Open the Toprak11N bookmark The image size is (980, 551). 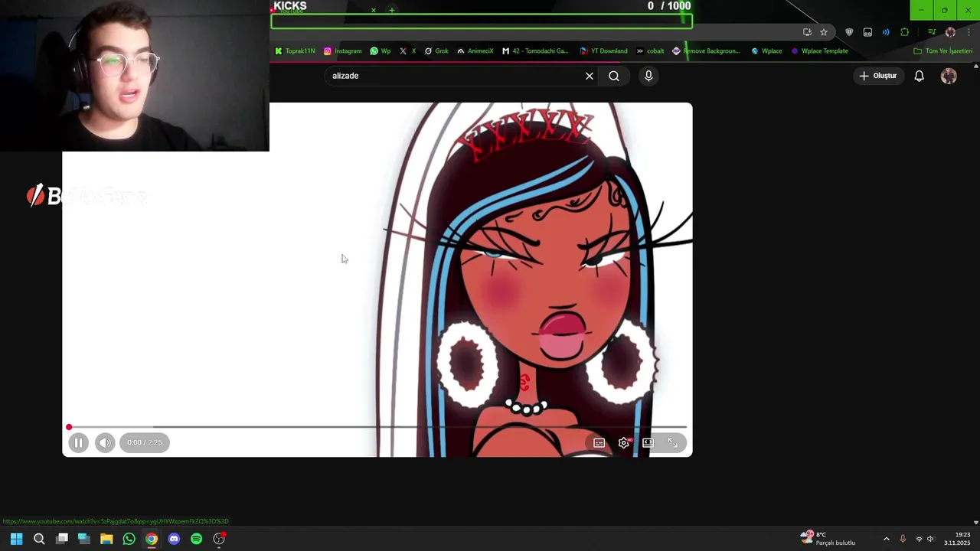(x=295, y=51)
